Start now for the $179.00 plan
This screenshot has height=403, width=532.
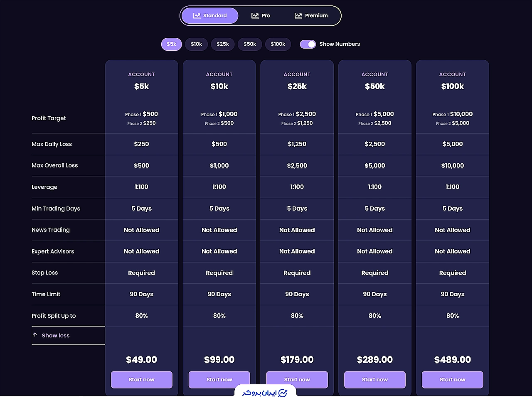[x=297, y=379]
